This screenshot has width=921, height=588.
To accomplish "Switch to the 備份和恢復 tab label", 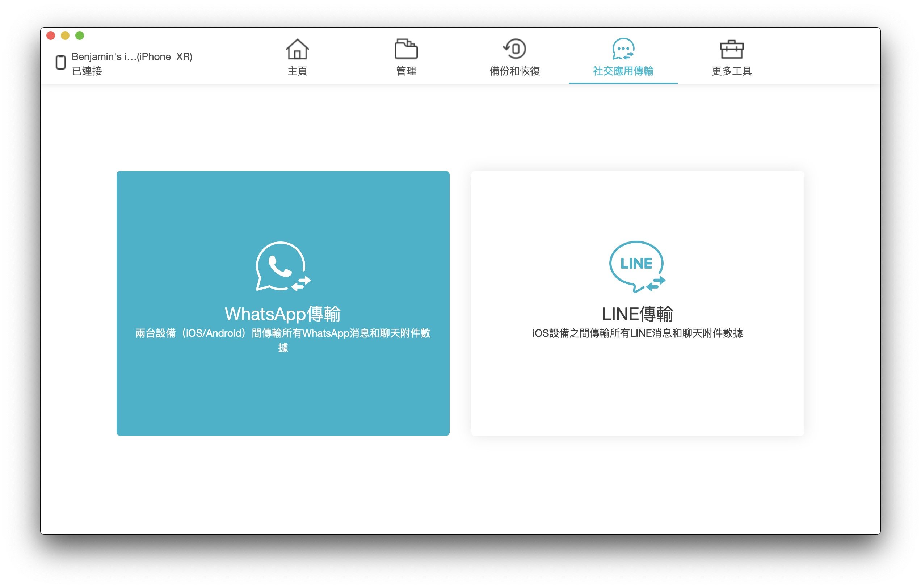I will coord(514,71).
